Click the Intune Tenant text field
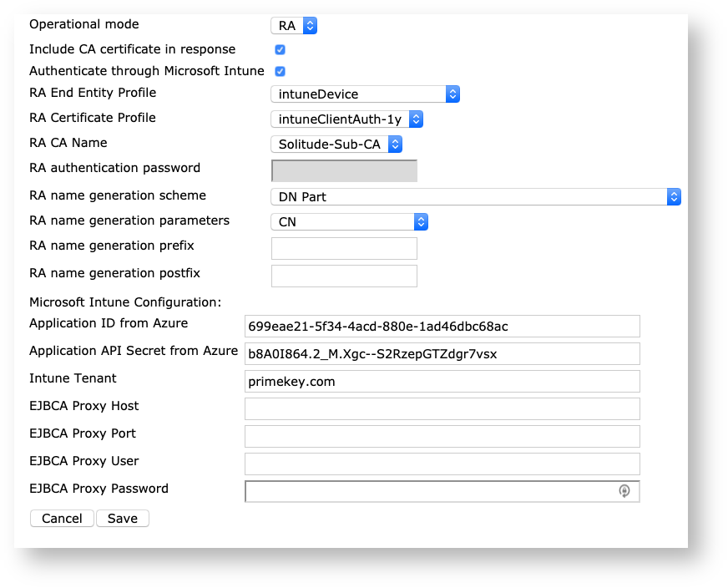Screen dimensions: 728x588 (x=442, y=381)
